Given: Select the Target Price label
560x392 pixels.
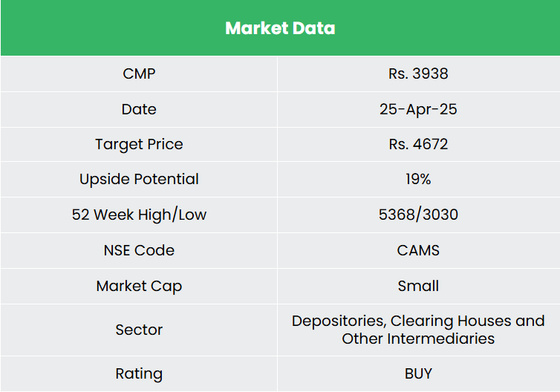Looking at the screenshot, I should (x=139, y=144).
